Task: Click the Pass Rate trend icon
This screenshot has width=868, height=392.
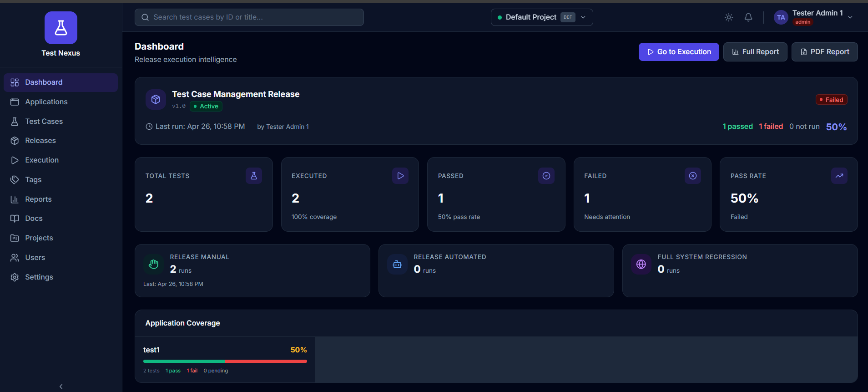Action: (839, 176)
